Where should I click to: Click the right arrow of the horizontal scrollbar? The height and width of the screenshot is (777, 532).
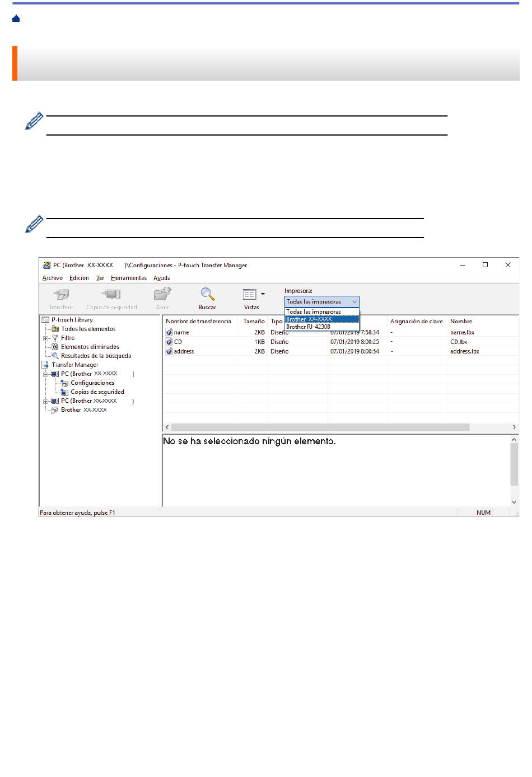514,427
